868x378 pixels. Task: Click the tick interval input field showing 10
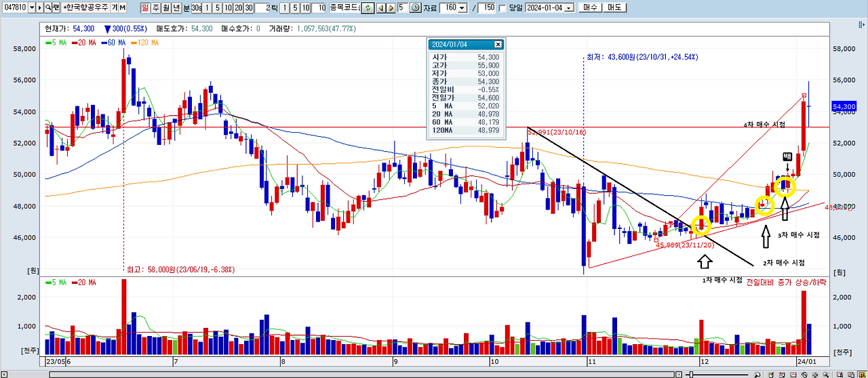point(319,7)
